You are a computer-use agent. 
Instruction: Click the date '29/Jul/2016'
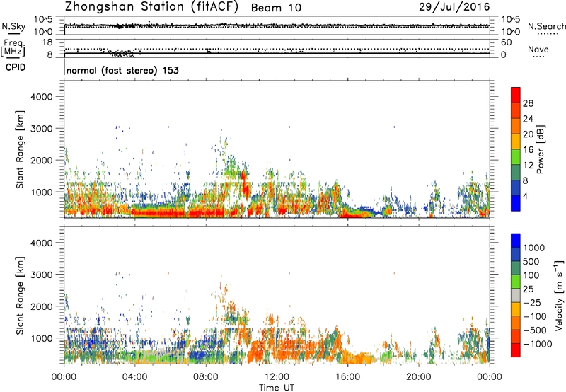click(x=454, y=7)
